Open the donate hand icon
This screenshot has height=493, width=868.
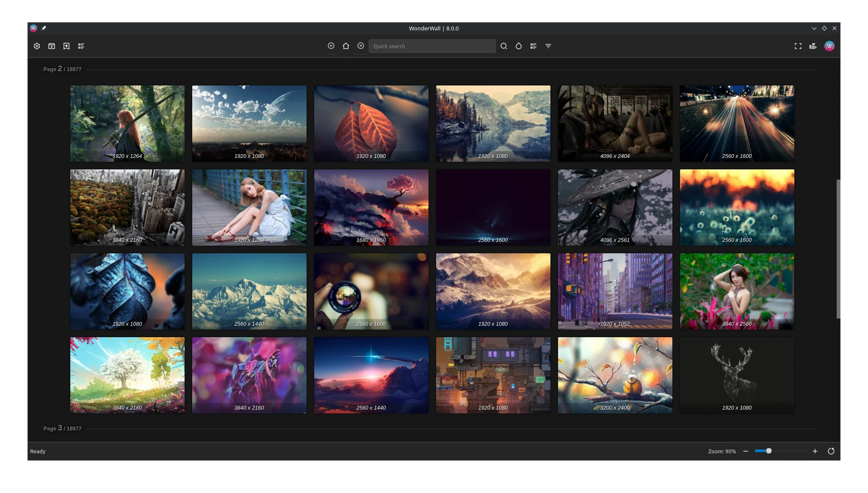pyautogui.click(x=813, y=46)
